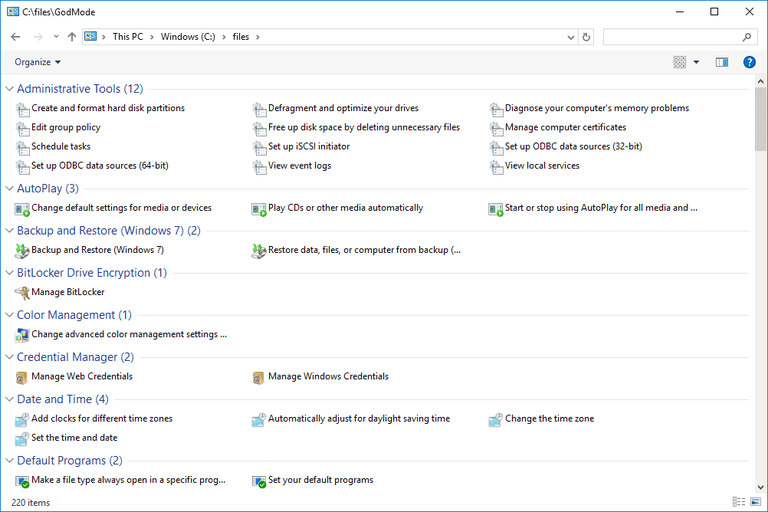Click the icon beside Play CDs or other media automatically
The image size is (768, 512).
click(x=259, y=209)
